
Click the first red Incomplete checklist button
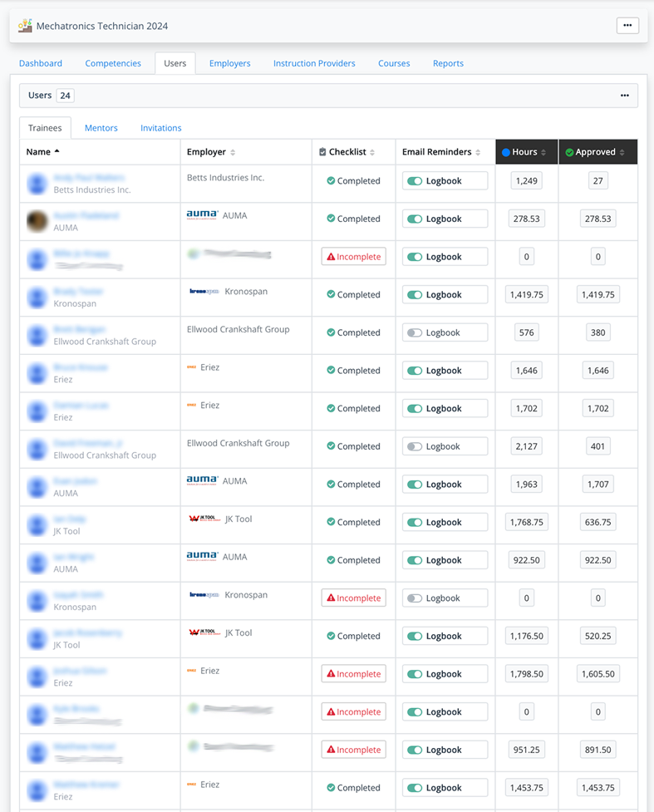point(354,257)
